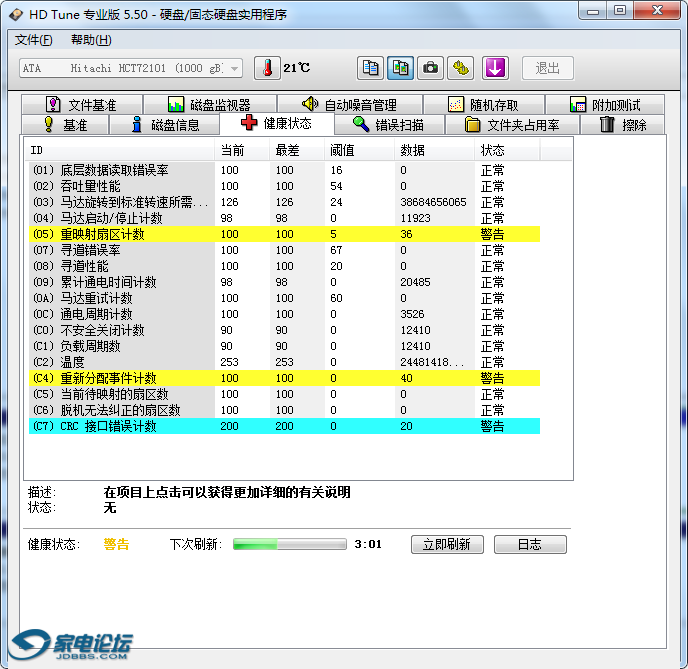Click the 退出 button

pos(548,68)
